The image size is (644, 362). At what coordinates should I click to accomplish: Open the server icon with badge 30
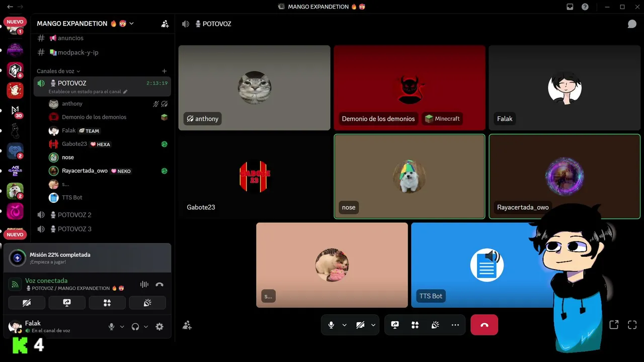[x=15, y=111]
